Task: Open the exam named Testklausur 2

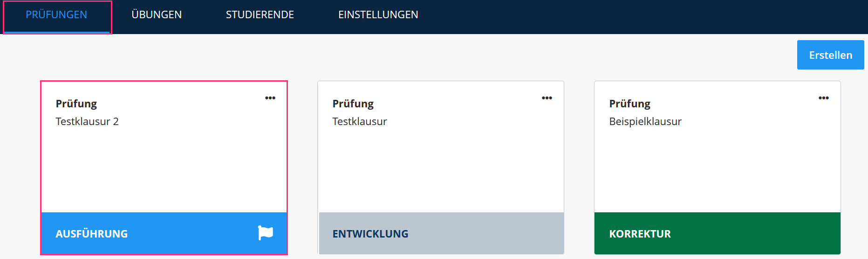Action: 87,122
